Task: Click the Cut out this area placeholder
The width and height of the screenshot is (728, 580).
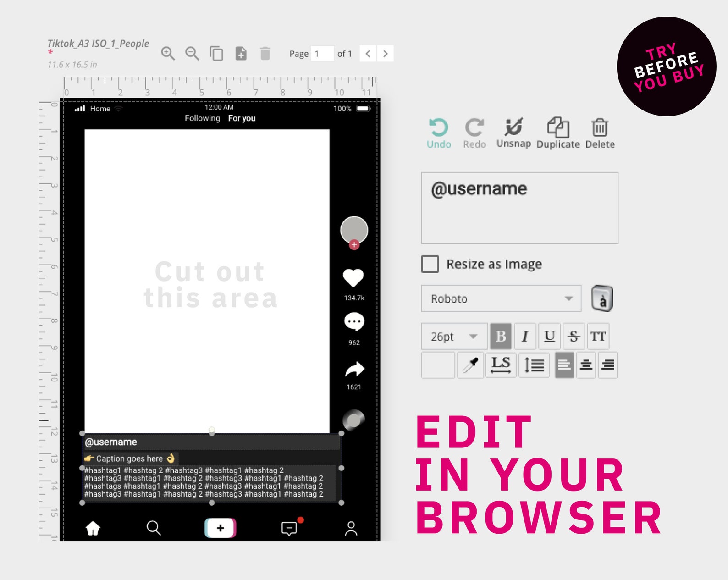Action: point(210,285)
